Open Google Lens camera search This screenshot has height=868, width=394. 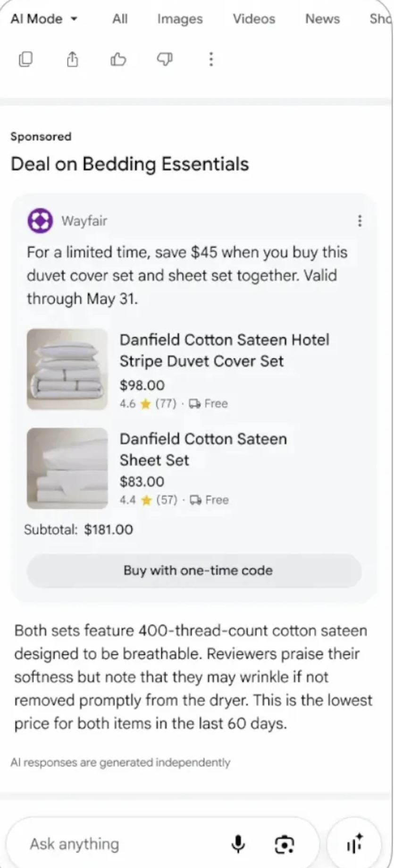pyautogui.click(x=285, y=844)
